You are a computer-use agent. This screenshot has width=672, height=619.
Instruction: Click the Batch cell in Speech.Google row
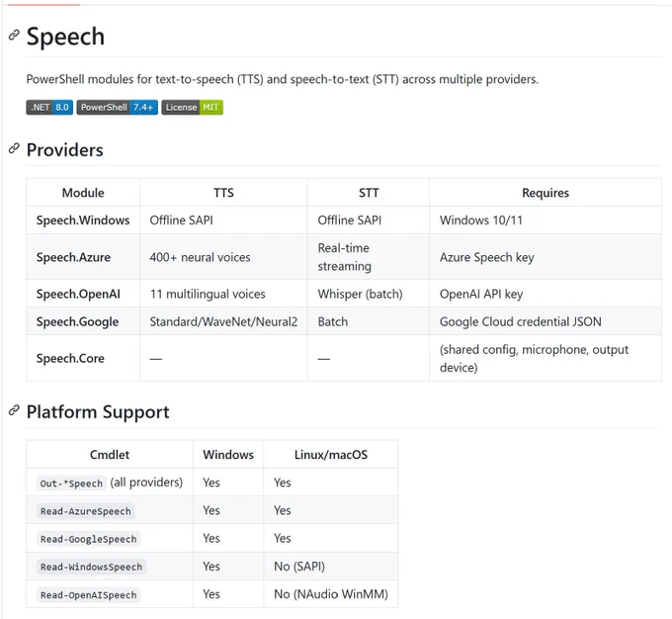point(369,321)
